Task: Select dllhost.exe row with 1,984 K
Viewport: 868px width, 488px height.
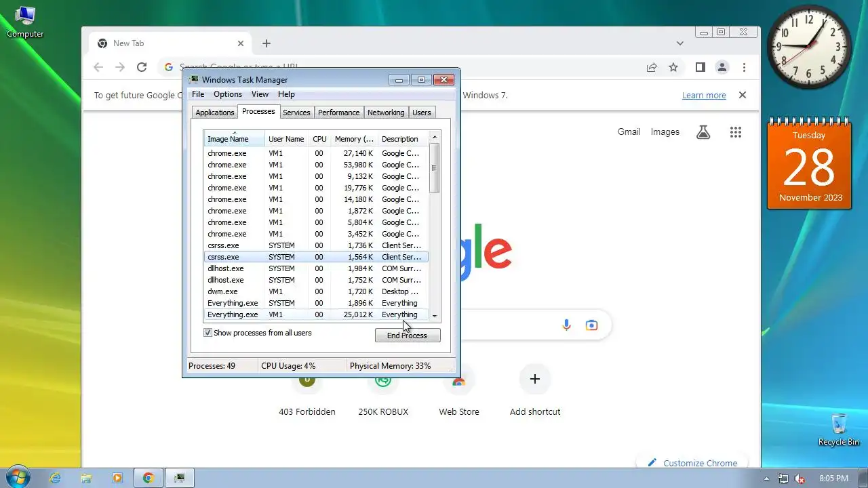Action: (x=316, y=268)
